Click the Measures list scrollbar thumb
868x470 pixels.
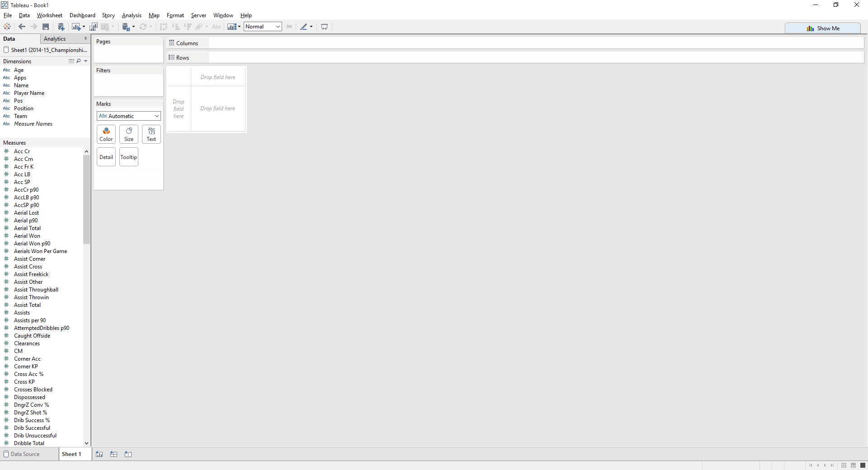point(86,199)
